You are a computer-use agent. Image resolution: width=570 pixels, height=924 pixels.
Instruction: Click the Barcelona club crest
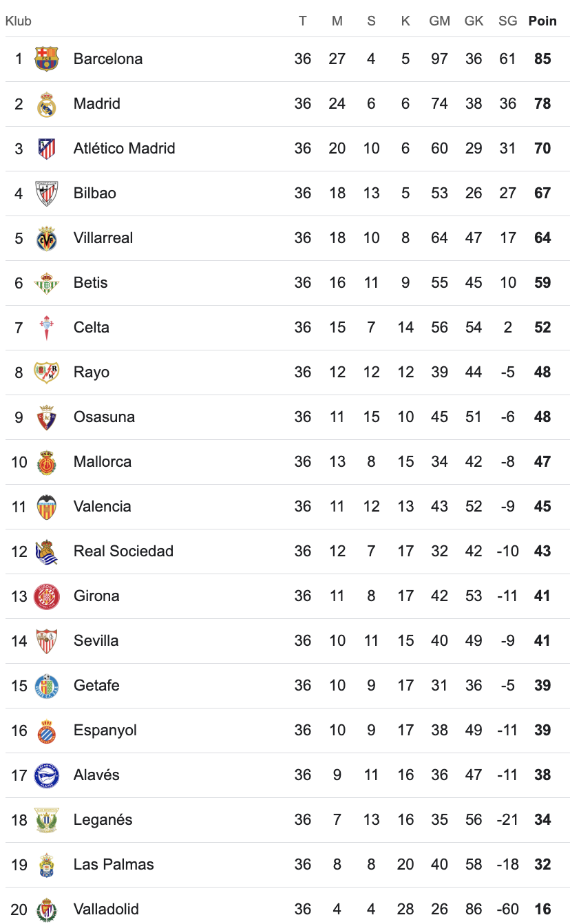pyautogui.click(x=47, y=59)
